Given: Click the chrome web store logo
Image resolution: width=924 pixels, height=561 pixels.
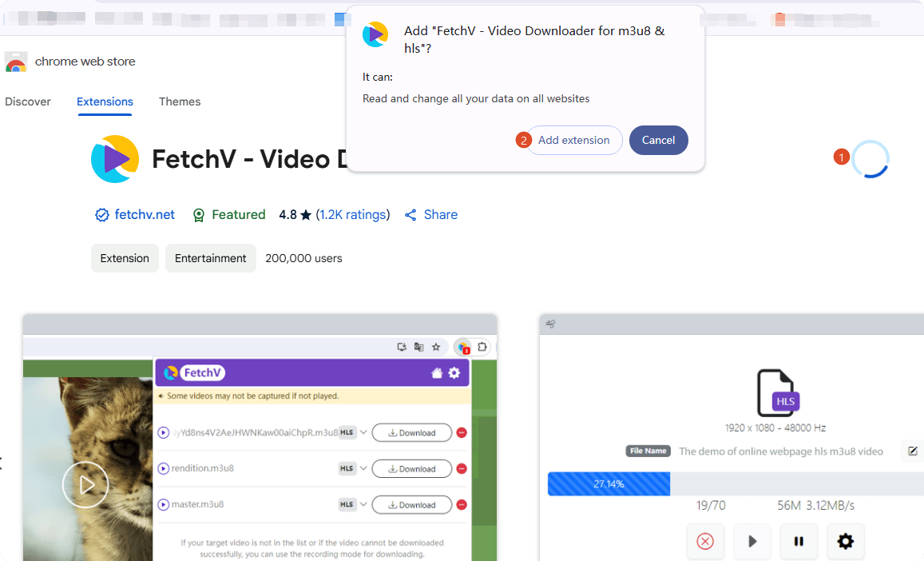Looking at the screenshot, I should [16, 62].
